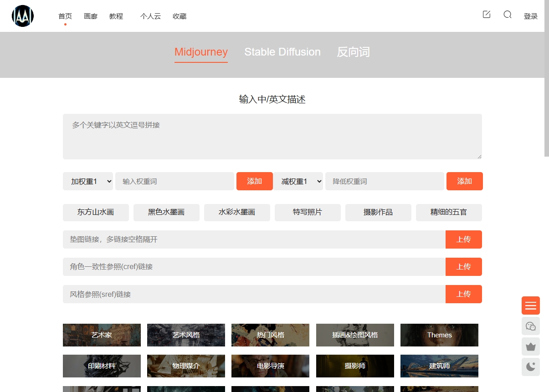The image size is (549, 392).
Task: Open the AAI site logo
Action: point(23,16)
